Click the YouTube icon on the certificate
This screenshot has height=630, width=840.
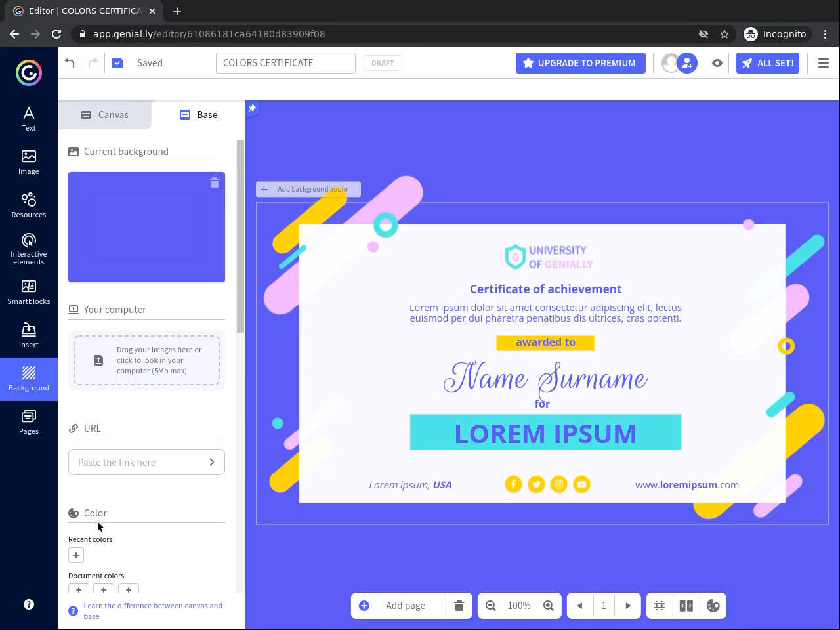click(581, 484)
